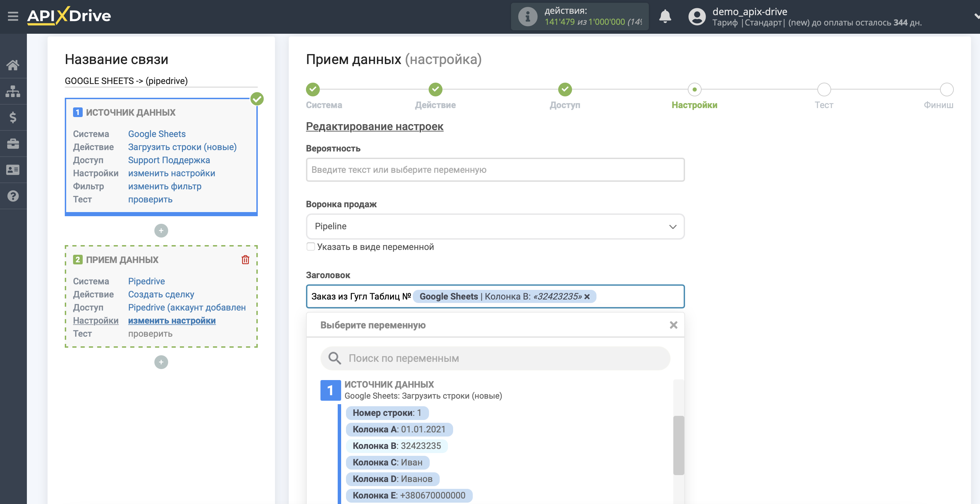Screen dimensions: 980x504
Task: Enable Указать в виде переменной checkbox
Action: [311, 247]
